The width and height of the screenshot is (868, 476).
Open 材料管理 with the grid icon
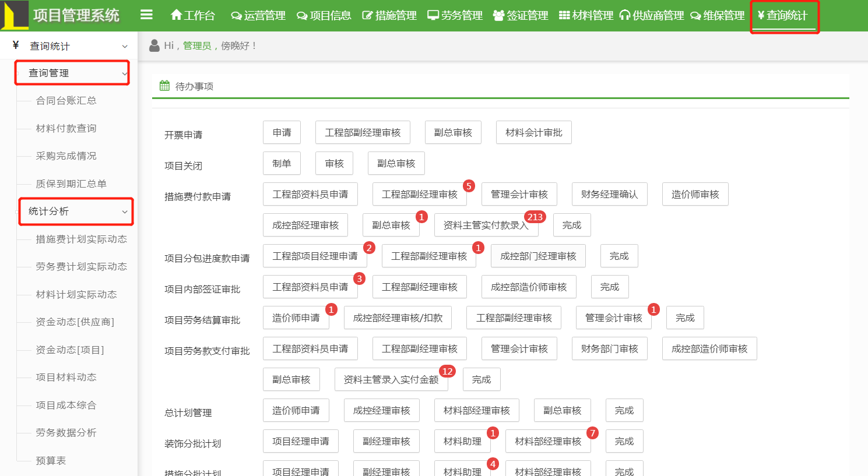[x=586, y=15]
